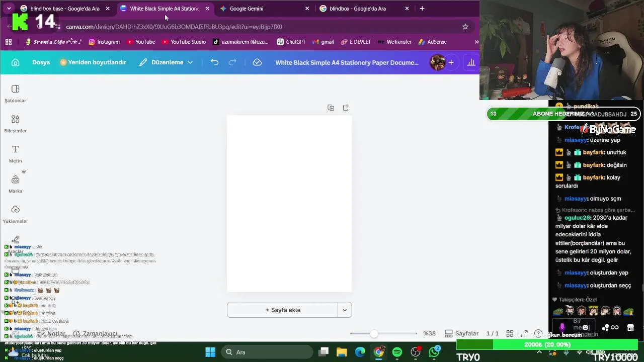Open the Notlar notes panel
This screenshot has width=644, height=362.
click(x=51, y=333)
